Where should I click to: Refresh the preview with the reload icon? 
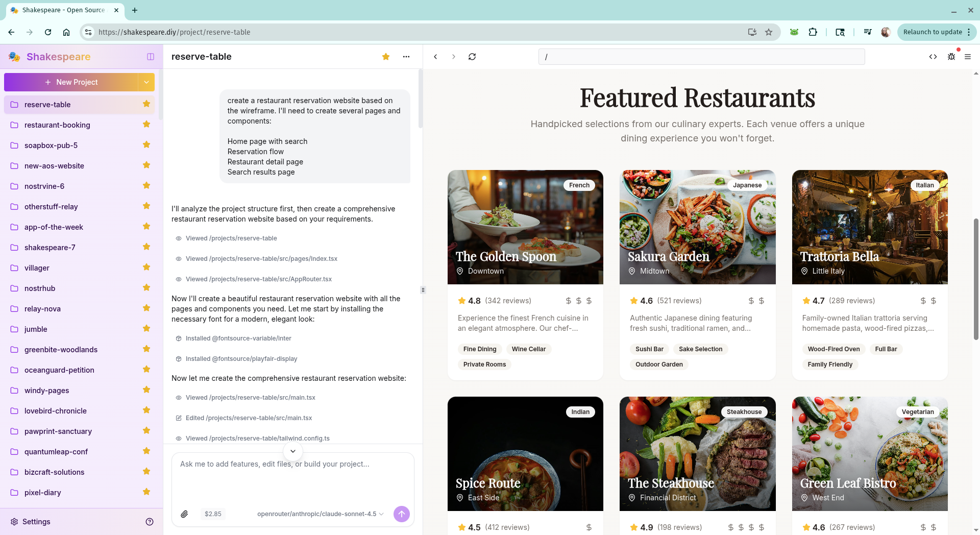tap(472, 57)
